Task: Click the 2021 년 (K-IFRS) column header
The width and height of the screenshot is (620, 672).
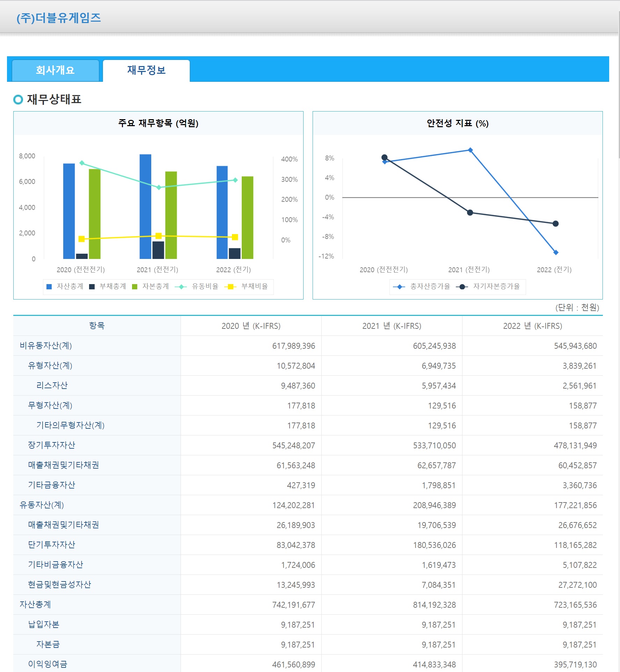Action: click(x=392, y=326)
